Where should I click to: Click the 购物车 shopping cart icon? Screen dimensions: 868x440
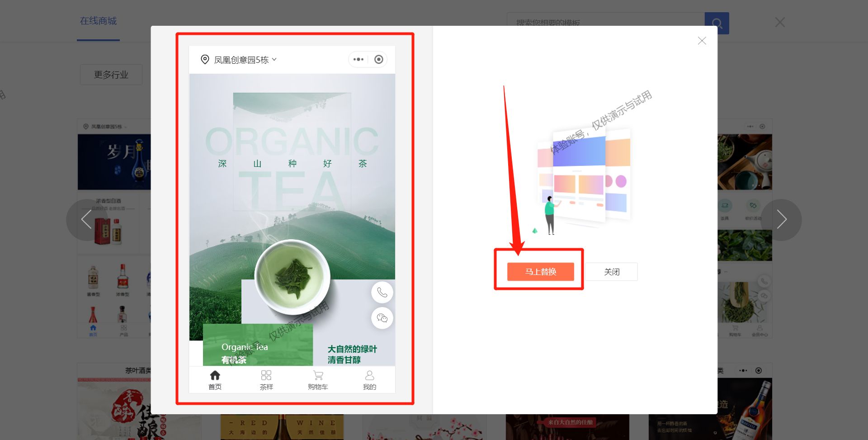click(x=318, y=375)
